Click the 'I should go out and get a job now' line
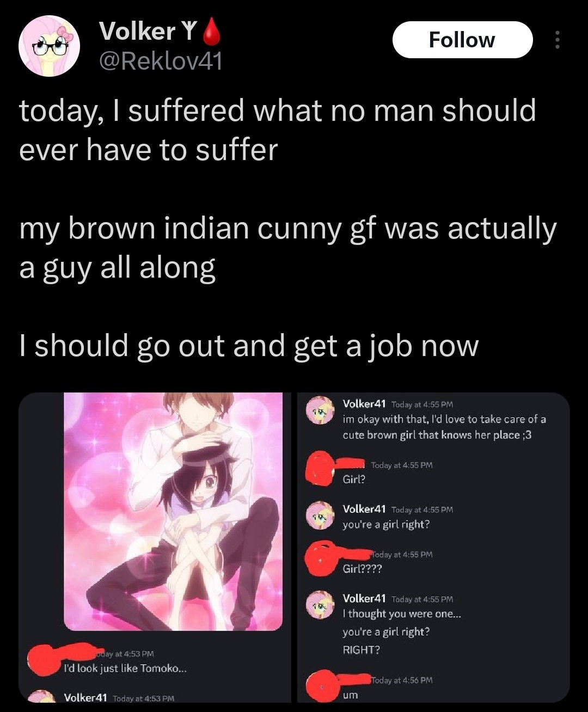The height and width of the screenshot is (712, 588). pos(249,345)
